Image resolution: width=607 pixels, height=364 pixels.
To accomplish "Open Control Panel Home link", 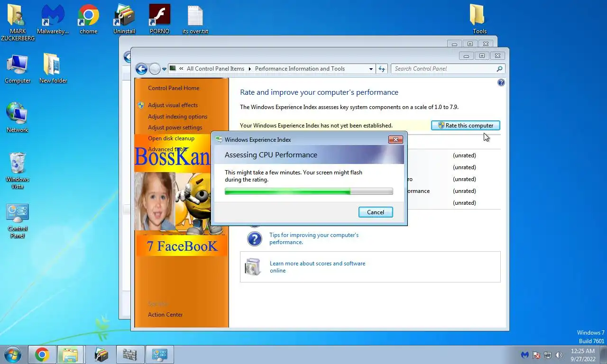I will [174, 88].
